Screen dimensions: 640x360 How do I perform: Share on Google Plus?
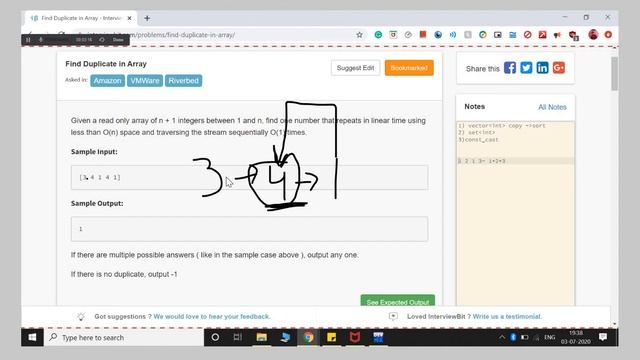tap(559, 68)
